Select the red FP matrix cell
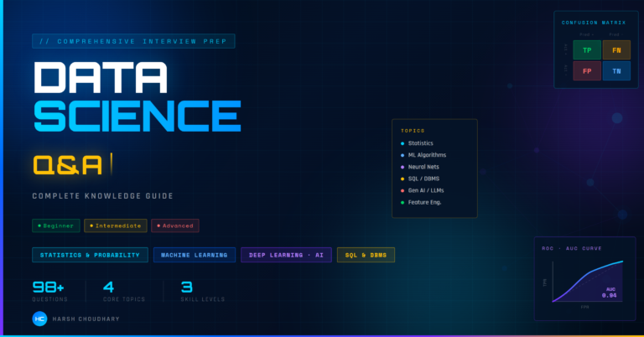644x337 pixels. 587,71
